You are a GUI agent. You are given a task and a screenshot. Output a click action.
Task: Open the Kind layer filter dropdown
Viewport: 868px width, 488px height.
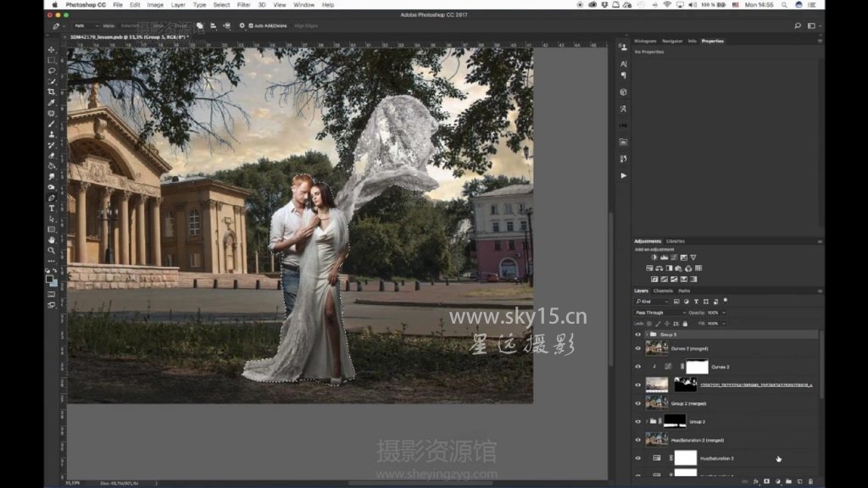click(652, 302)
